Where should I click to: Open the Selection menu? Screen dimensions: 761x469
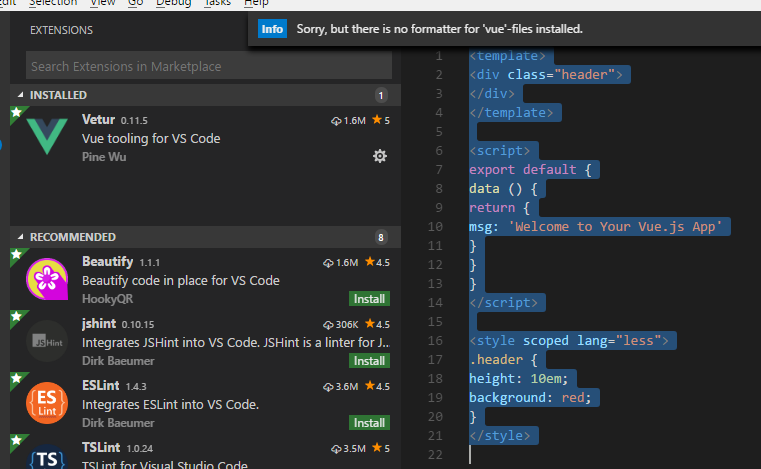[53, 3]
